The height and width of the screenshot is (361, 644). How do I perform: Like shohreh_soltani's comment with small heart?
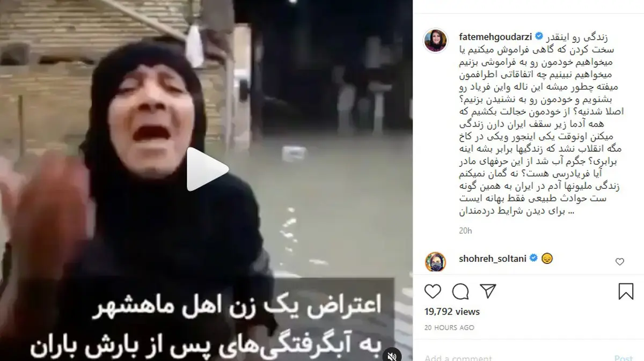click(x=620, y=262)
